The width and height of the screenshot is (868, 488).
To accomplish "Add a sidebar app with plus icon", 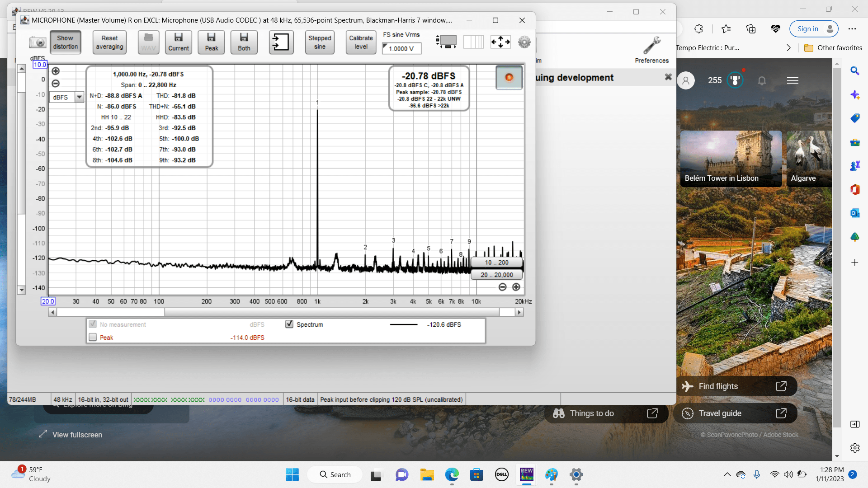I will (854, 263).
